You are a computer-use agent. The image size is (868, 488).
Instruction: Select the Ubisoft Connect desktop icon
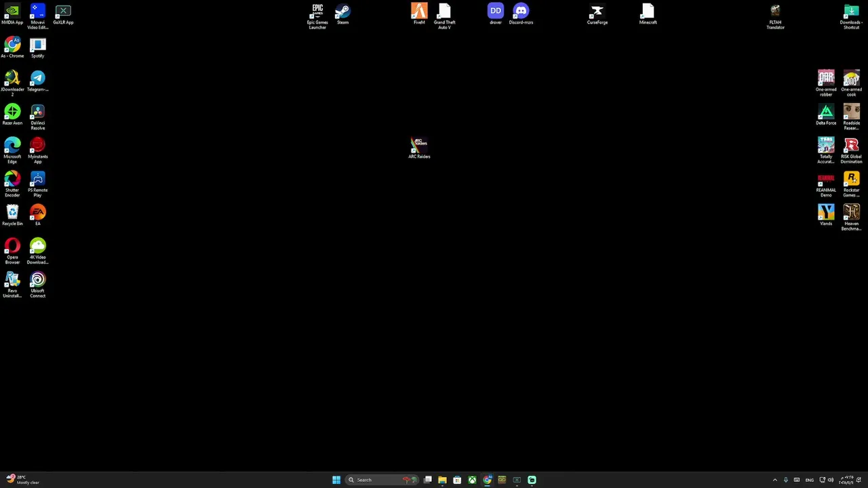coord(37,285)
